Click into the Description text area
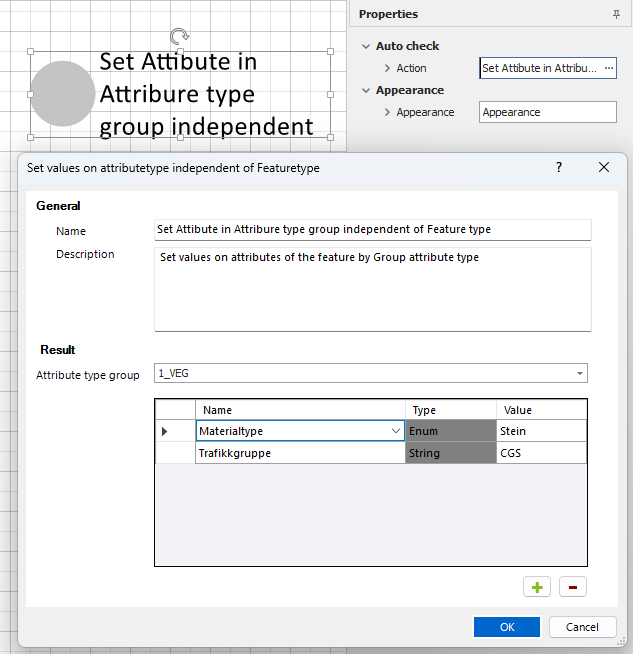633x654 pixels. 373,289
